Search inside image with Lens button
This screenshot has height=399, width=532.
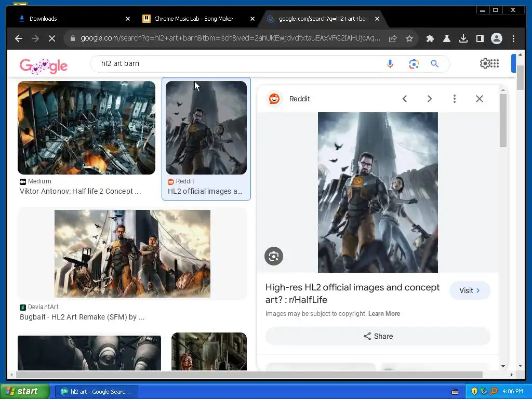point(274,256)
